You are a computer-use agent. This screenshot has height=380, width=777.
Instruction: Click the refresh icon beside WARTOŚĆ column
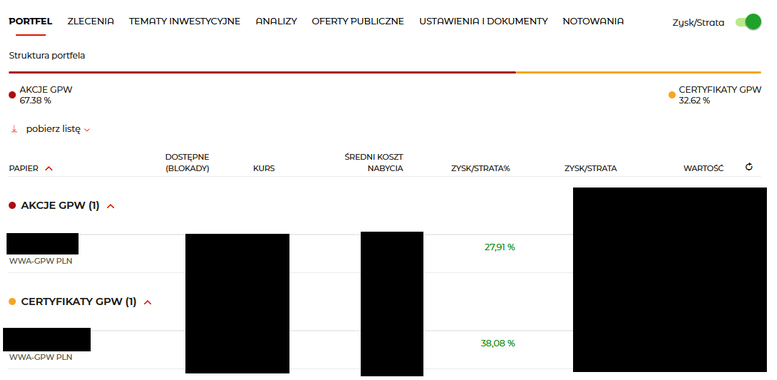coord(749,167)
